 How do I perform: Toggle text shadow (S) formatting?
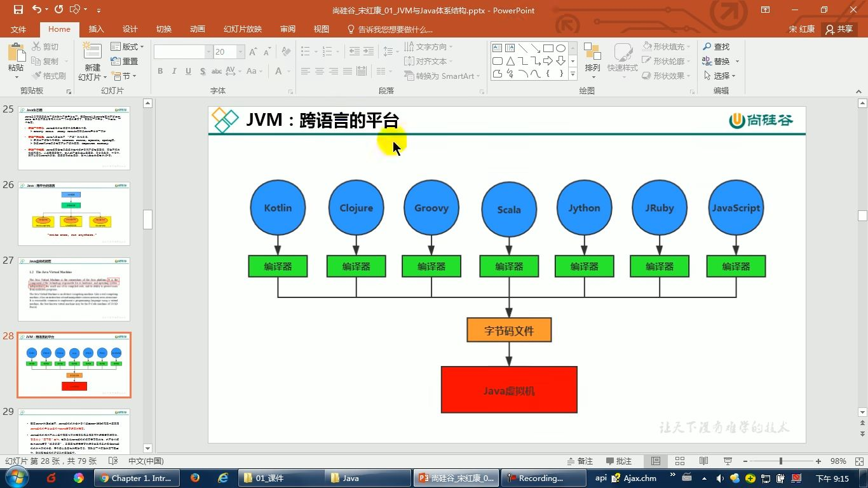(x=202, y=71)
